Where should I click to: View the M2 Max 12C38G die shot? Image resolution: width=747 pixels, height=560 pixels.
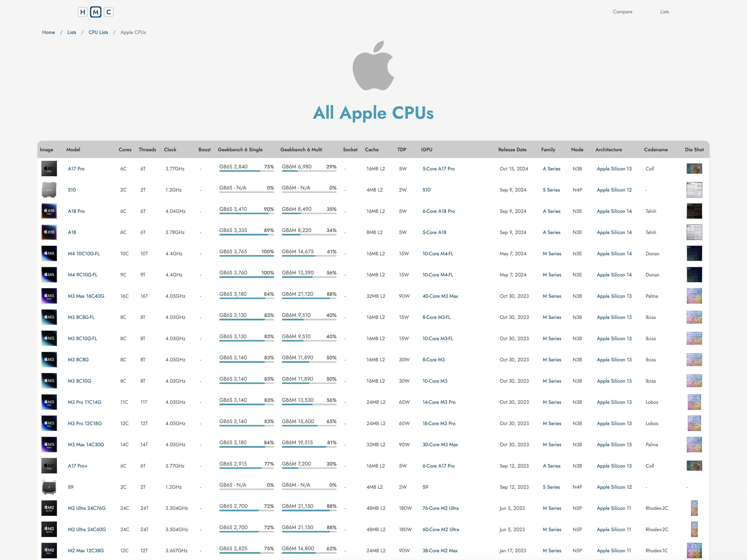694,551
